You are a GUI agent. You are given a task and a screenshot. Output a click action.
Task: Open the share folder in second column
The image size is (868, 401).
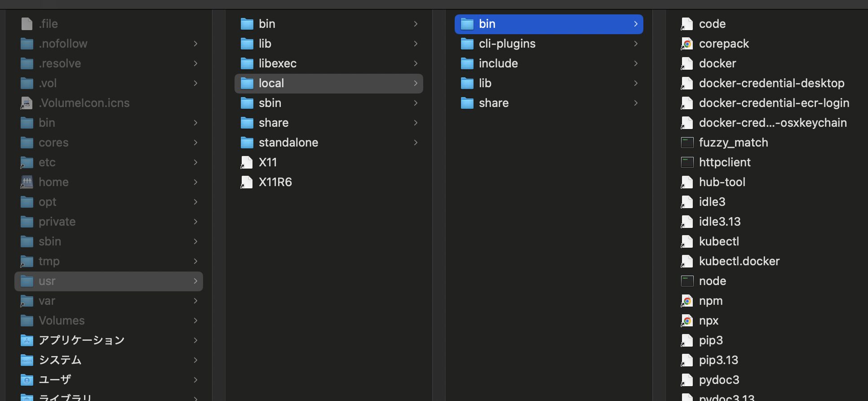[x=329, y=123]
